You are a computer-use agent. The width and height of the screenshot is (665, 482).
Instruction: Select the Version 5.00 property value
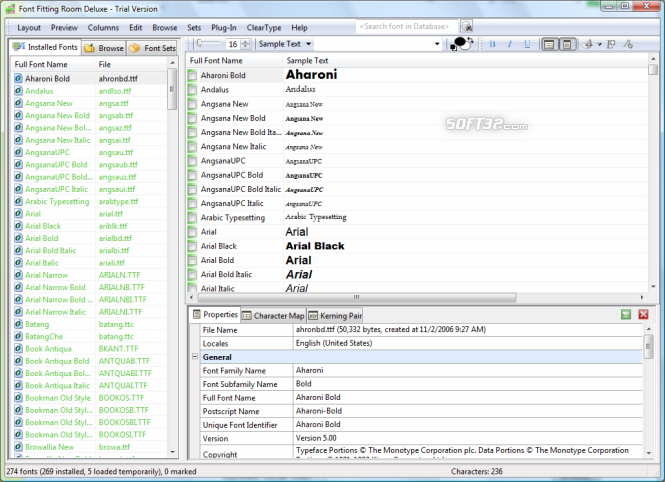tap(316, 438)
